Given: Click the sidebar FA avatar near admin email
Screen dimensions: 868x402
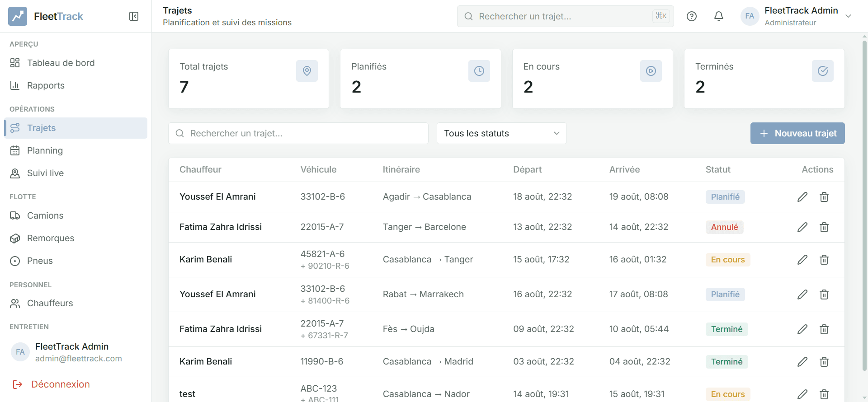Looking at the screenshot, I should 20,352.
